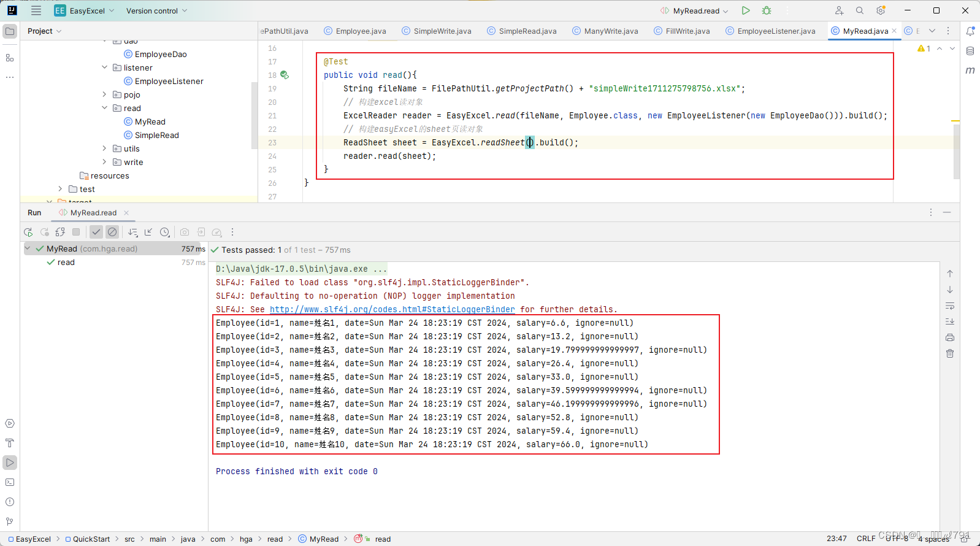The width and height of the screenshot is (980, 546).
Task: Switch to SimpleRead.java tab
Action: coord(522,31)
